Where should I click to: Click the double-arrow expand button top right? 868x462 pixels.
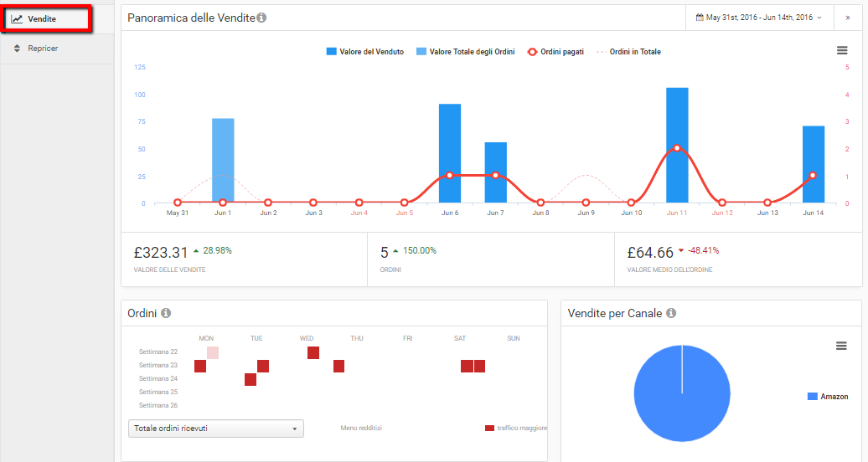click(847, 17)
